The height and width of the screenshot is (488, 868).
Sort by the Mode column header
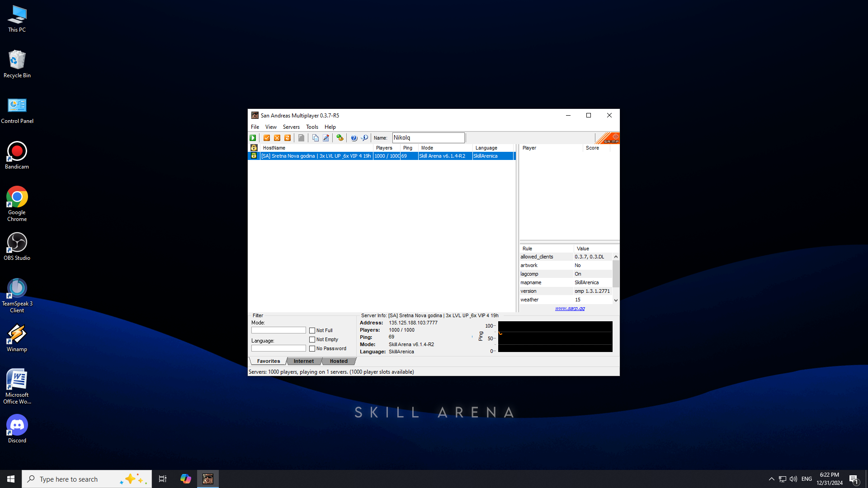click(x=445, y=148)
